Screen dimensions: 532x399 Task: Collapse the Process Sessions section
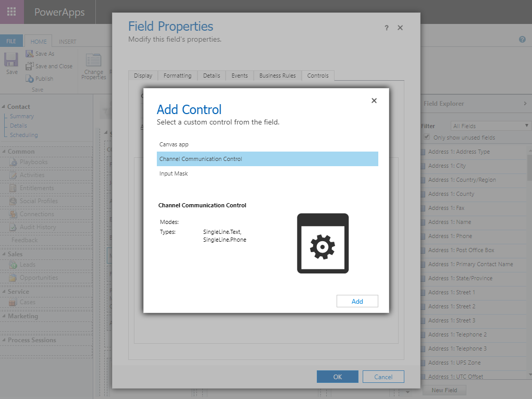[x=4, y=340]
